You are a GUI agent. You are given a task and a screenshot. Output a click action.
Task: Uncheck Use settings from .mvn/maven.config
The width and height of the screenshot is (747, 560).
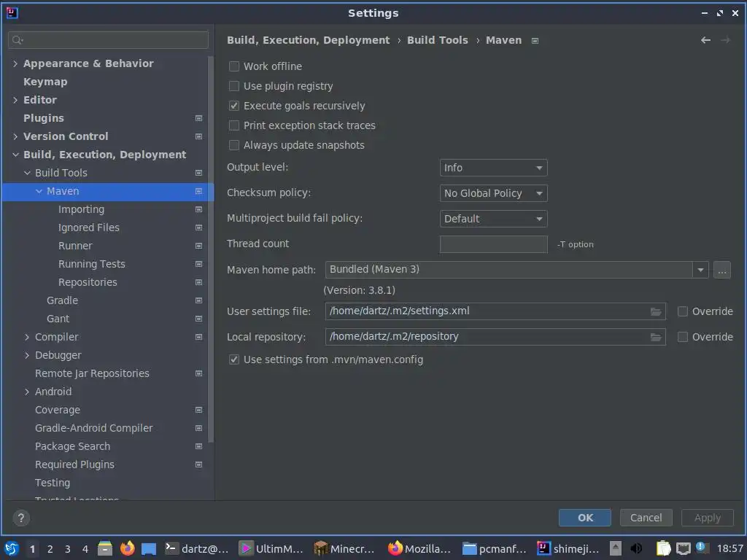pyautogui.click(x=234, y=359)
